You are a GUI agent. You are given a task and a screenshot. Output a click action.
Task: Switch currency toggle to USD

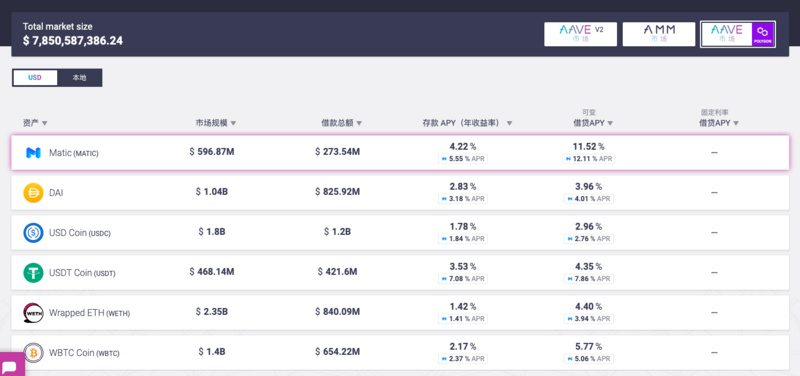click(35, 78)
